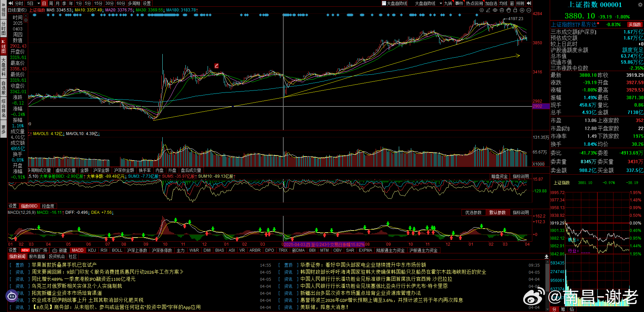The height and width of the screenshot is (312, 644).
Task: Click top toolbar 设置 button
Action: pos(147,3)
